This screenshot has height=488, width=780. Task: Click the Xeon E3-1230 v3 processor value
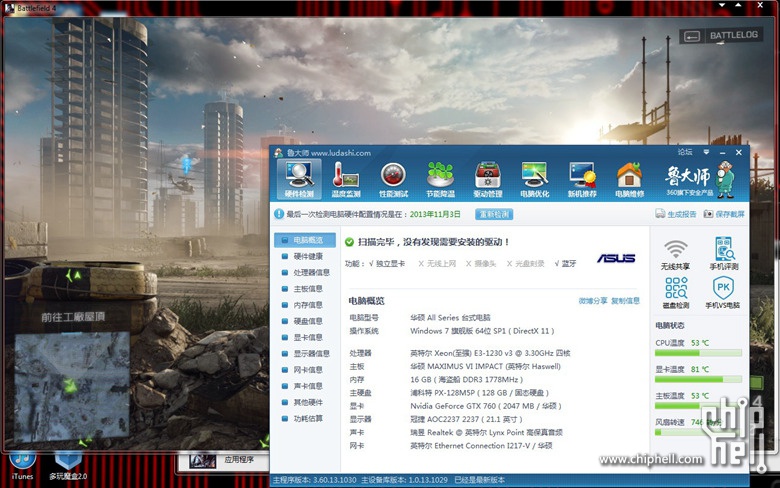(x=490, y=353)
